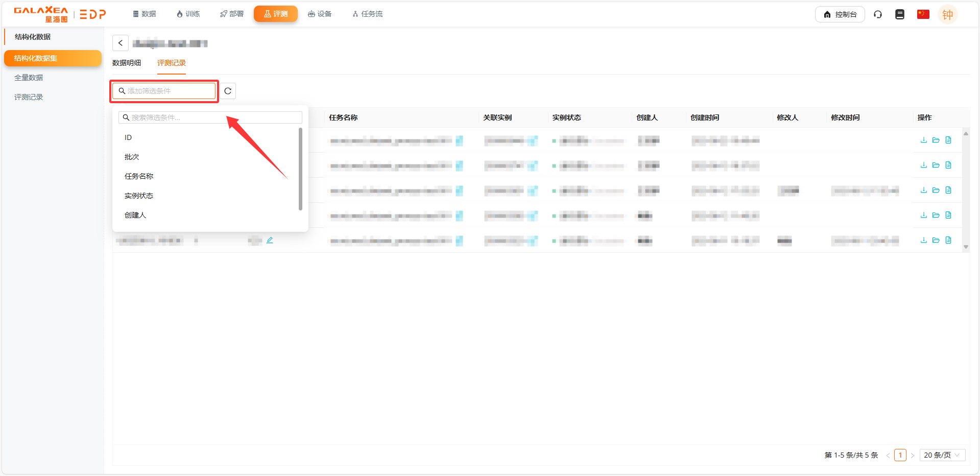View the document icon in the third row

[x=948, y=190]
